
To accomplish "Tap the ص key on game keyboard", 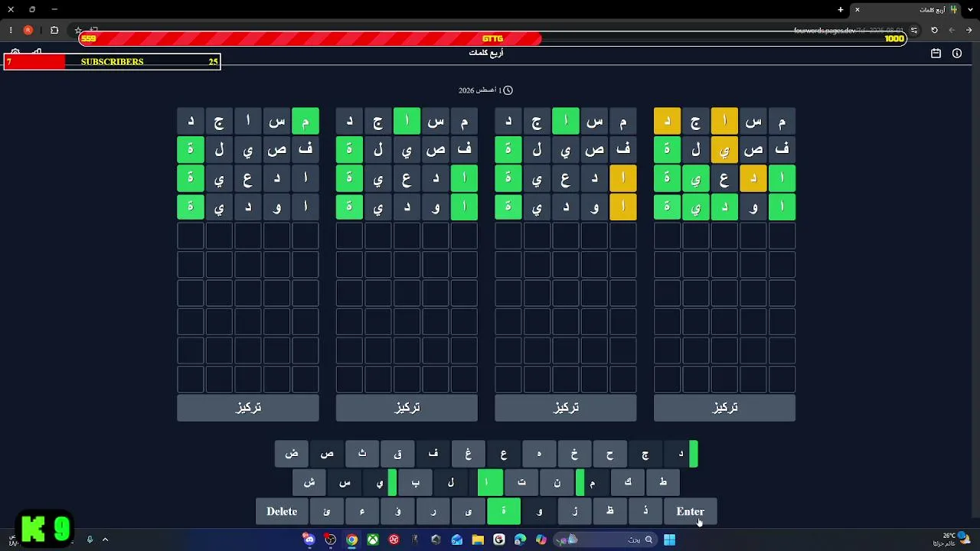I will 327,454.
